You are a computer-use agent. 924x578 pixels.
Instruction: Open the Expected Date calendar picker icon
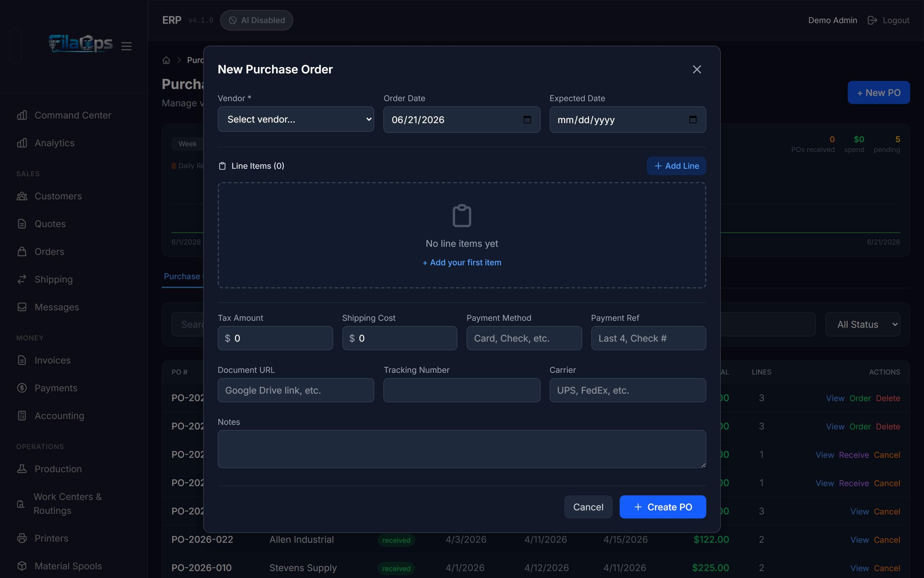[x=693, y=120]
